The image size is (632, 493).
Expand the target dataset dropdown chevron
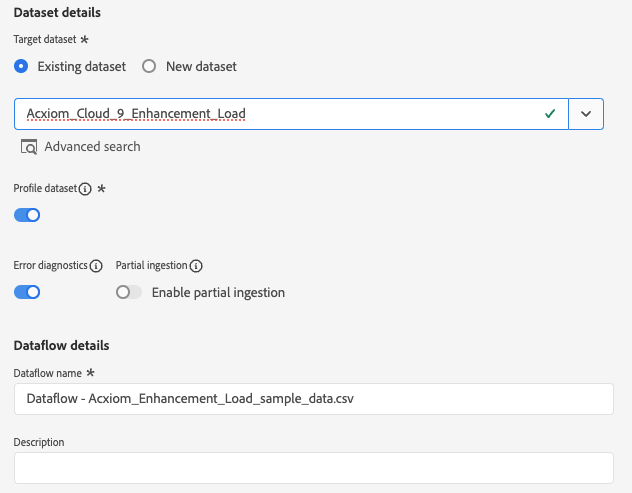(586, 114)
